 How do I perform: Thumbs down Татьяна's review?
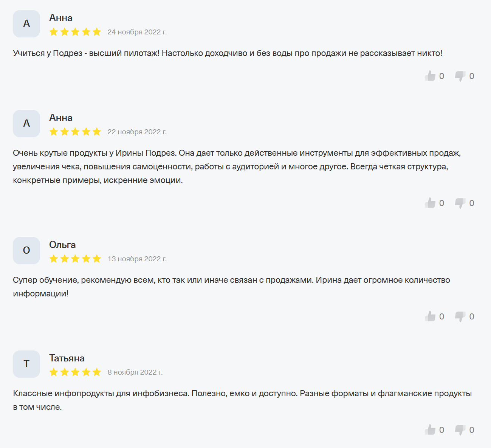tap(460, 430)
